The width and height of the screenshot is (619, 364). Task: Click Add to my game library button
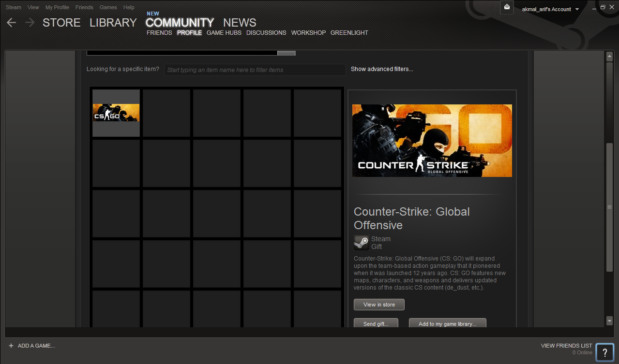tap(448, 323)
